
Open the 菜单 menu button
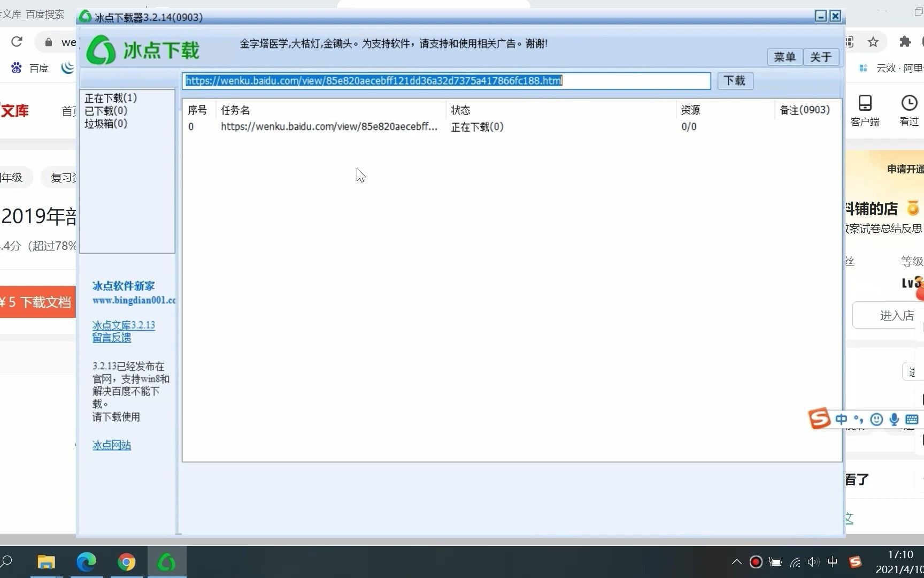pyautogui.click(x=784, y=57)
